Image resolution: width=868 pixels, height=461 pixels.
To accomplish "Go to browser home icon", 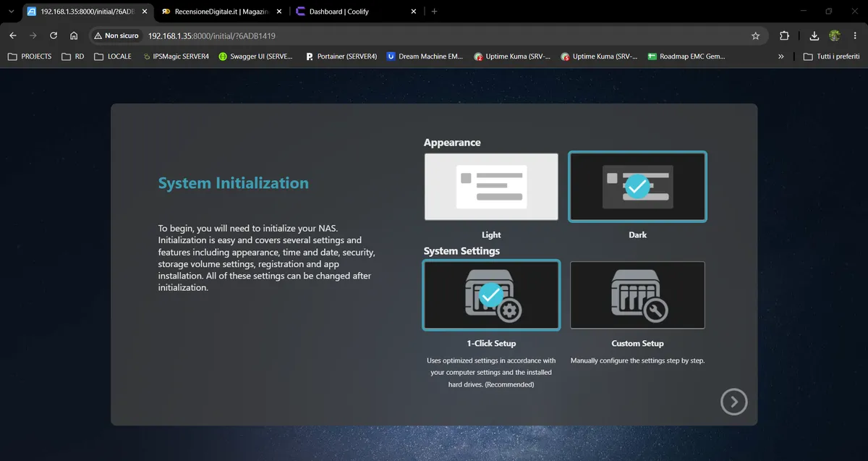I will [74, 35].
